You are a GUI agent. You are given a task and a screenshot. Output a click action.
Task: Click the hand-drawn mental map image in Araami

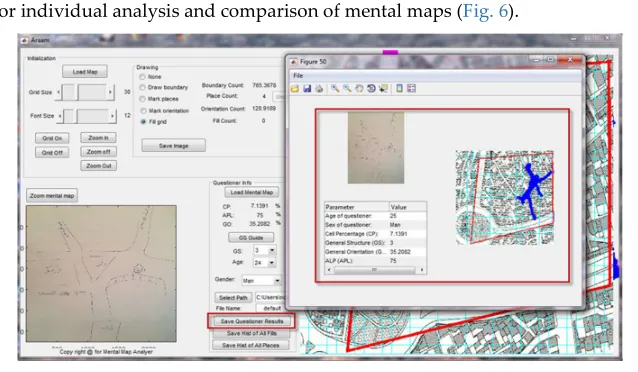(x=101, y=274)
